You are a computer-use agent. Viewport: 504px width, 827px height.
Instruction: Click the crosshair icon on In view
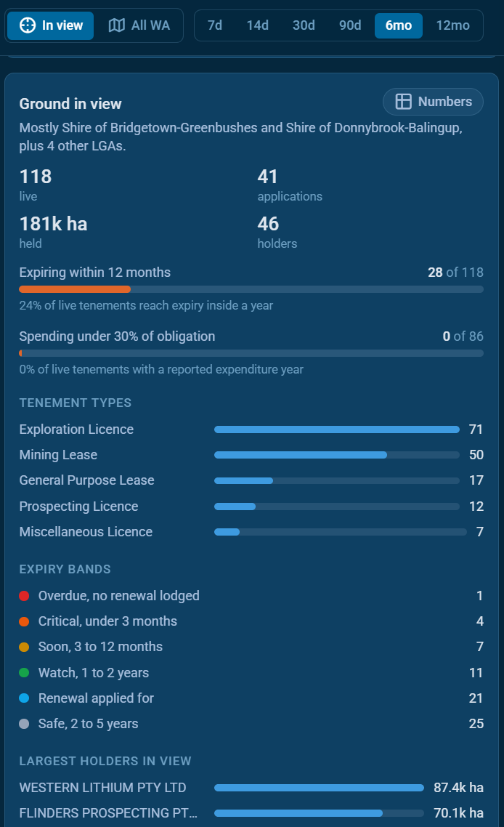[28, 25]
